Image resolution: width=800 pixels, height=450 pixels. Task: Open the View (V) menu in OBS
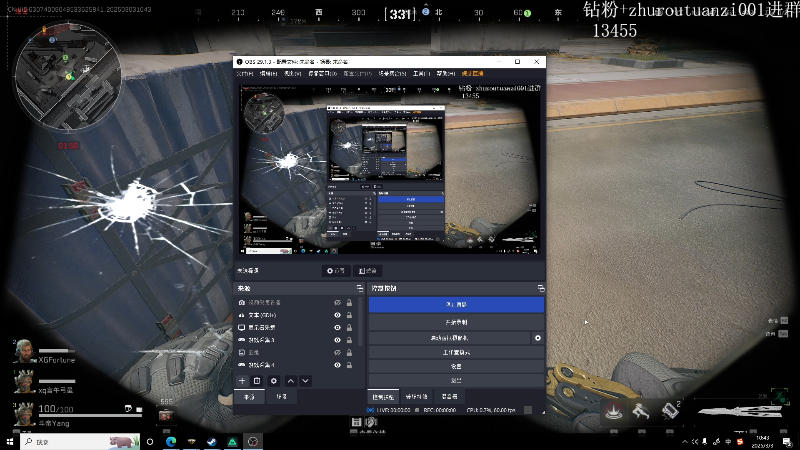pos(292,74)
